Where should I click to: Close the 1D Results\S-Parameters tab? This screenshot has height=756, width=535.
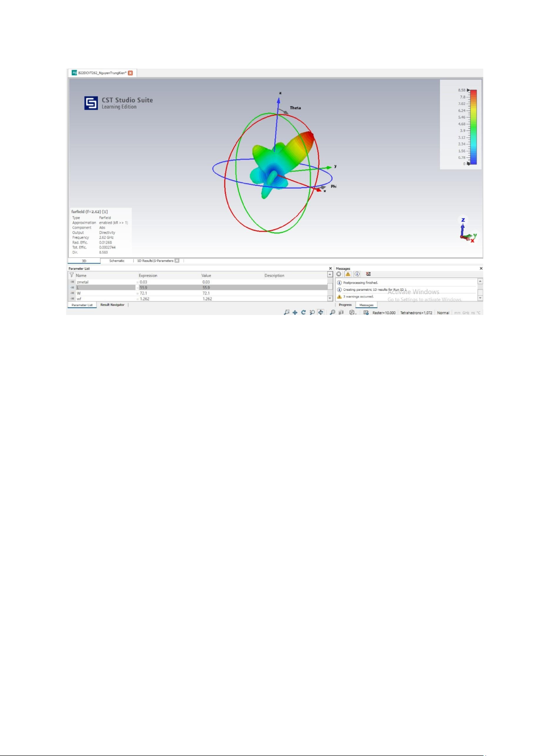tap(177, 261)
